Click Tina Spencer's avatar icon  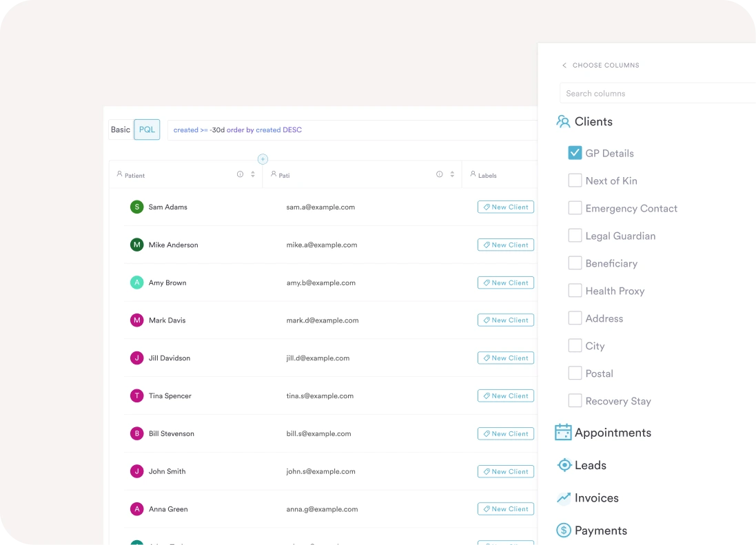coord(137,395)
